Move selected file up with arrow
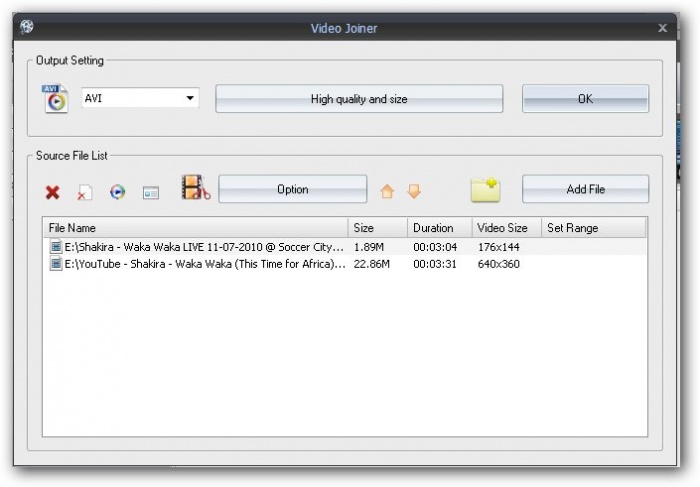This screenshot has height=487, width=700. [x=387, y=191]
